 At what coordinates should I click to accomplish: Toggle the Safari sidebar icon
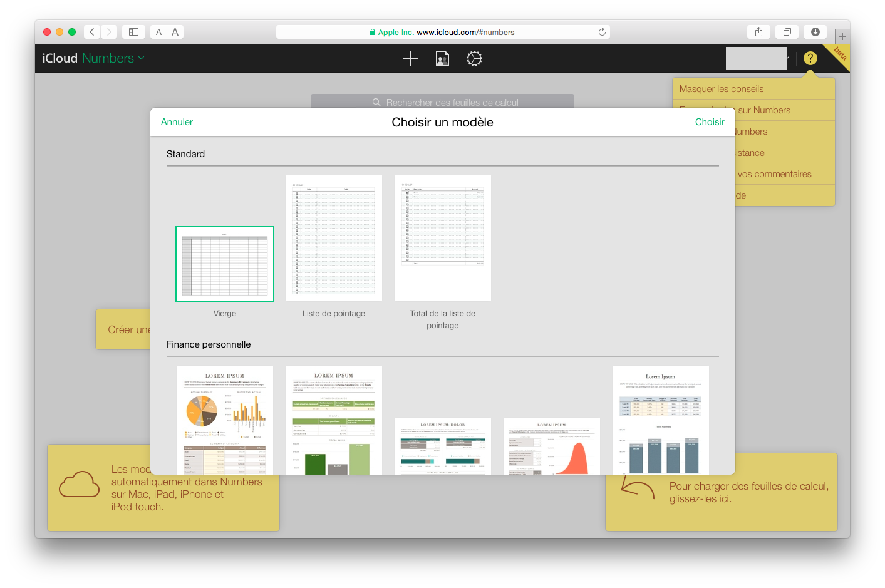point(133,32)
